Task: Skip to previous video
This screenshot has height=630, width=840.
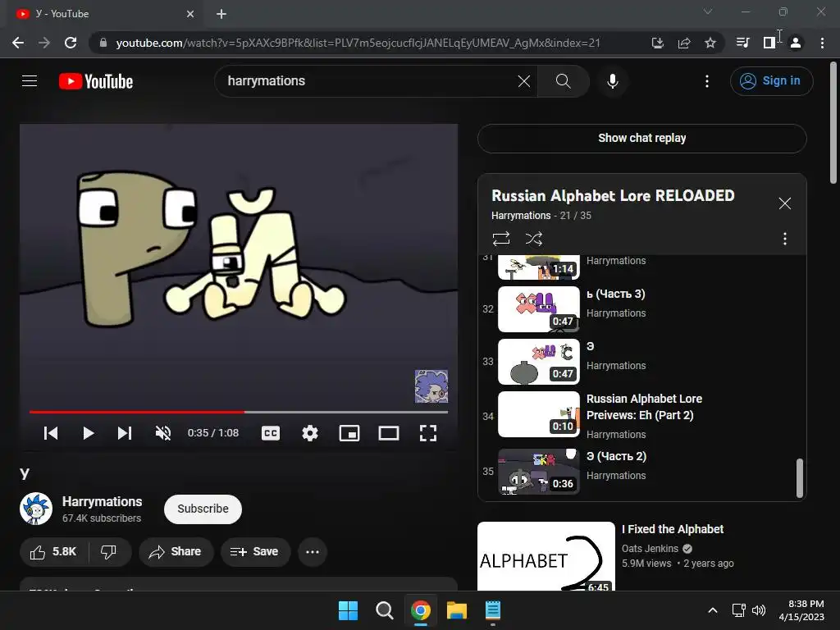Action: (x=51, y=433)
